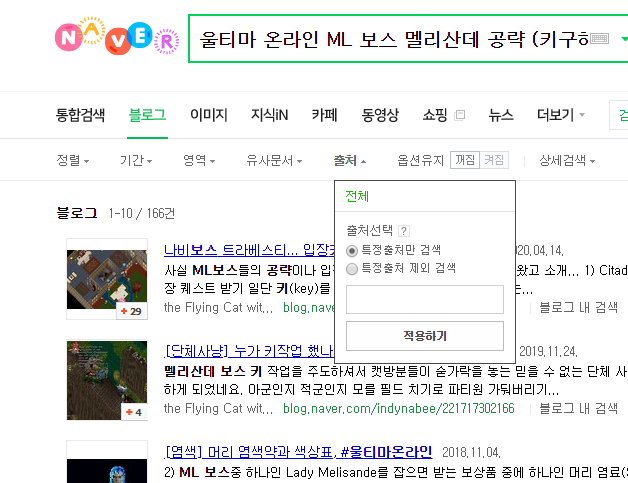Image resolution: width=628 pixels, height=483 pixels.
Task: Select 전체 in the source popup
Action: click(357, 196)
